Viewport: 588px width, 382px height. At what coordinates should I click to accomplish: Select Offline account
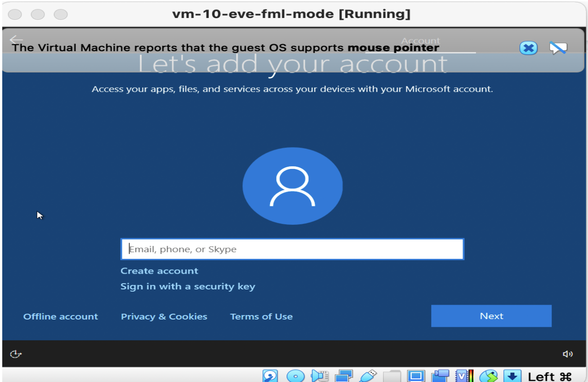tap(61, 316)
